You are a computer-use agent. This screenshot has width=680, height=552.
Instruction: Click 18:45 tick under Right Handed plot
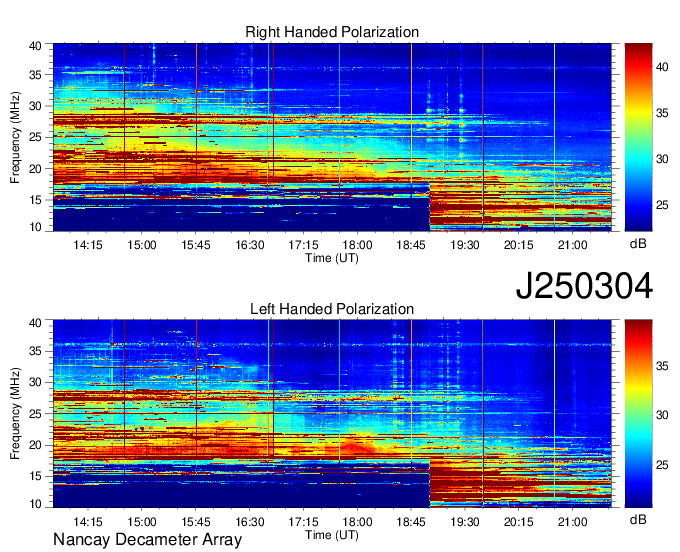pos(411,245)
